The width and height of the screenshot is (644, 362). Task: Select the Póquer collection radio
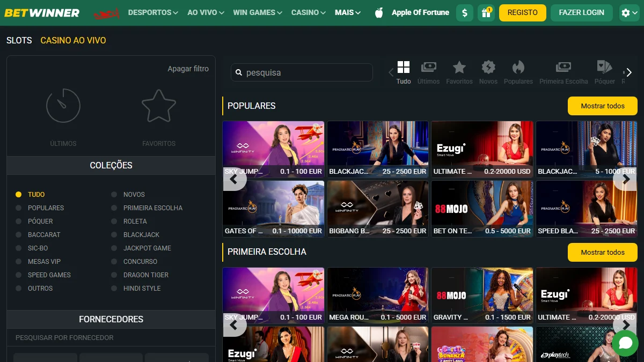19,221
